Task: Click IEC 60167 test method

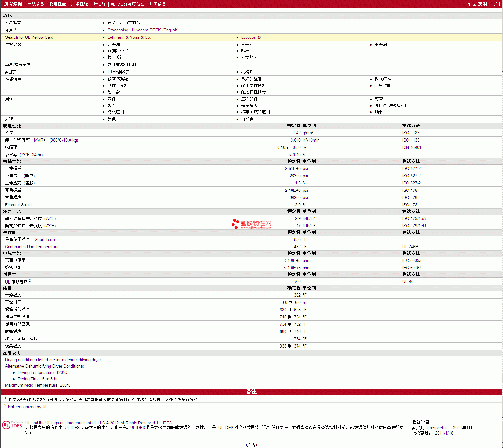Action: pos(412,268)
